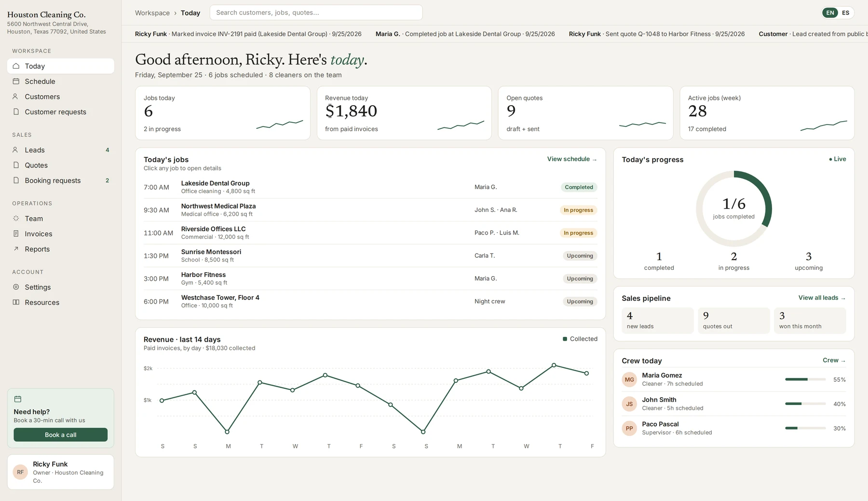Open the Schedule calendar icon in sidebar
The image size is (868, 501).
[16, 81]
